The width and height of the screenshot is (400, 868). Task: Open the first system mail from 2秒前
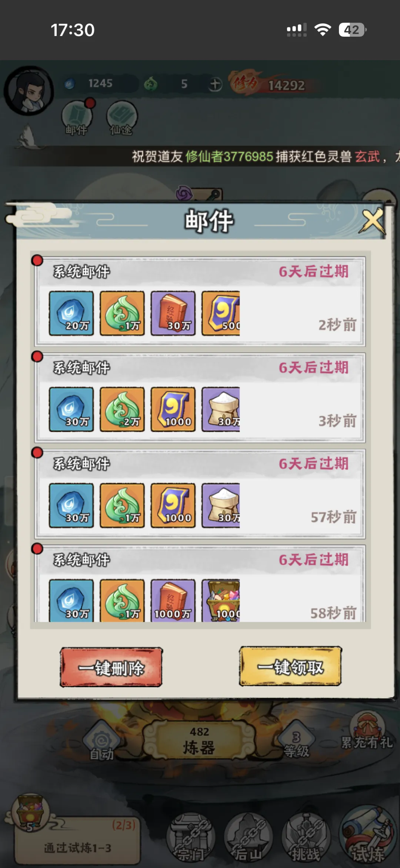(x=200, y=301)
